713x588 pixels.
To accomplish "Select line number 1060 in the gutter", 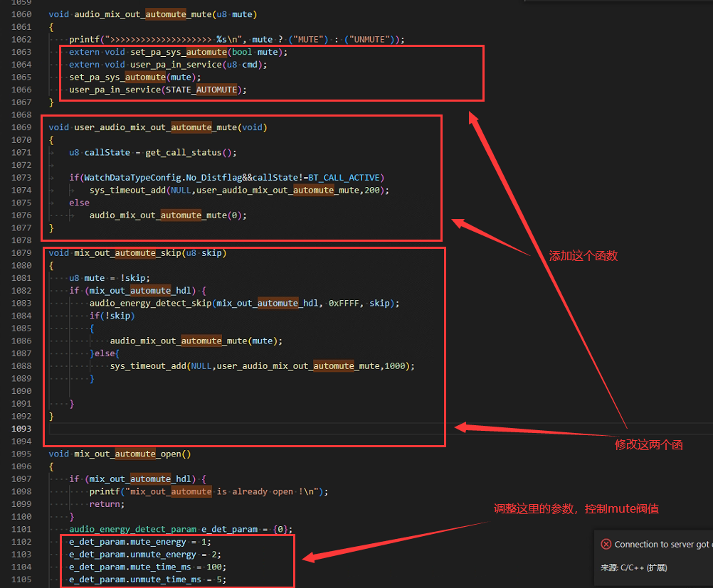I will click(21, 14).
